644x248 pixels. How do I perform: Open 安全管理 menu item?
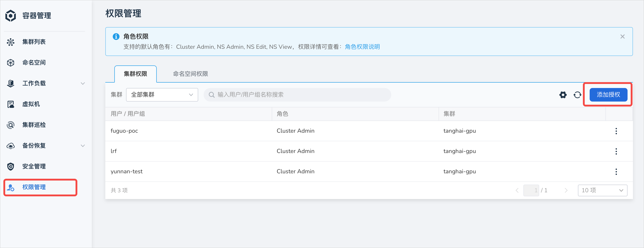tap(34, 166)
